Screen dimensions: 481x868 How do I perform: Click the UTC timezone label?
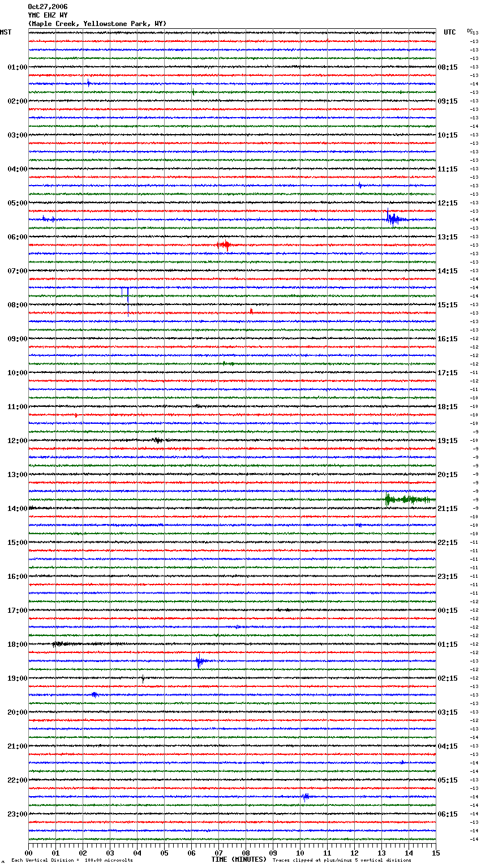click(x=450, y=32)
